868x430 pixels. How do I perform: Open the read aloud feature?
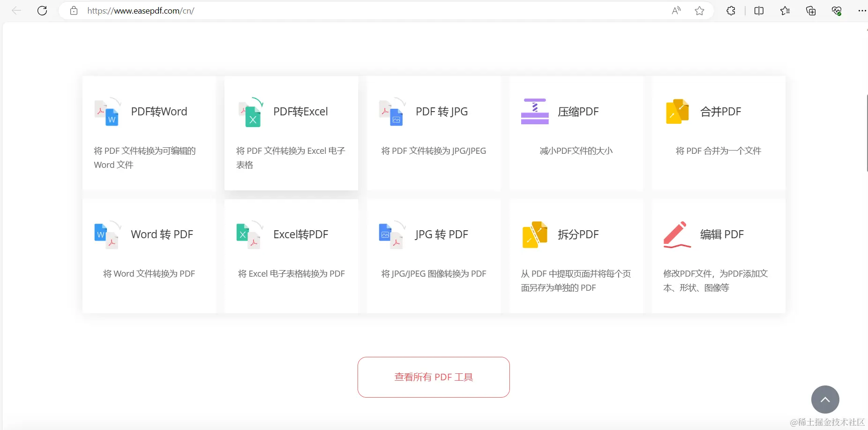[676, 11]
